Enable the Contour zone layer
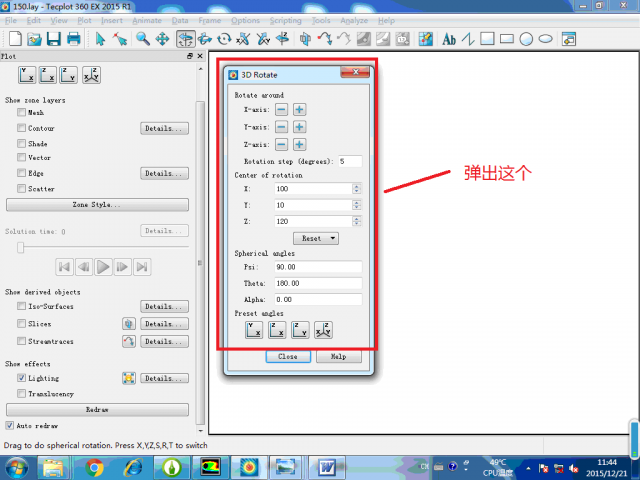Viewport: 640px width, 480px height. coord(22,128)
